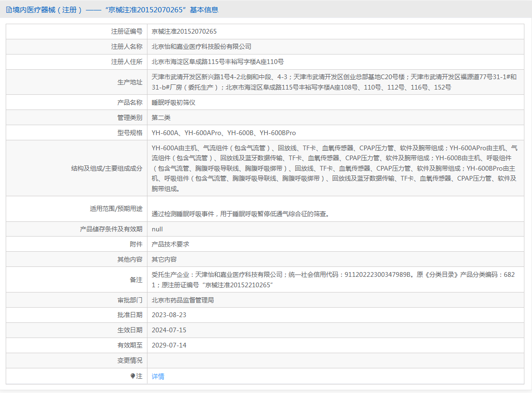The width and height of the screenshot is (532, 393).
Task: Click the 注册人名称 label
Action: (x=127, y=47)
